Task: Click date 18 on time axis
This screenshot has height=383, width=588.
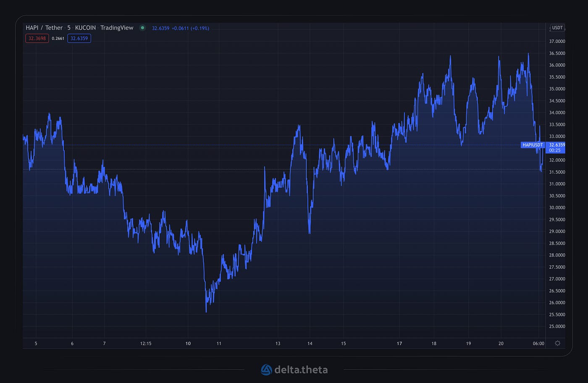Action: click(434, 344)
